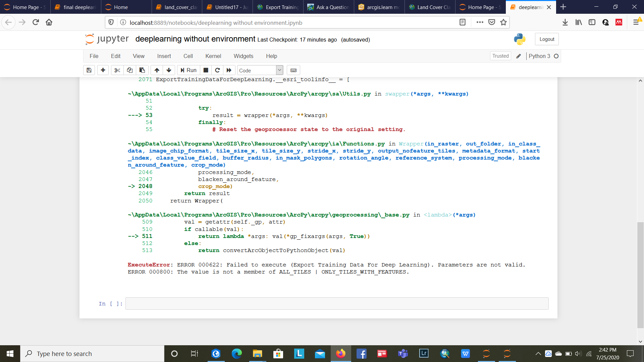Rename notebook by clicking its title
644x362 pixels.
point(195,39)
